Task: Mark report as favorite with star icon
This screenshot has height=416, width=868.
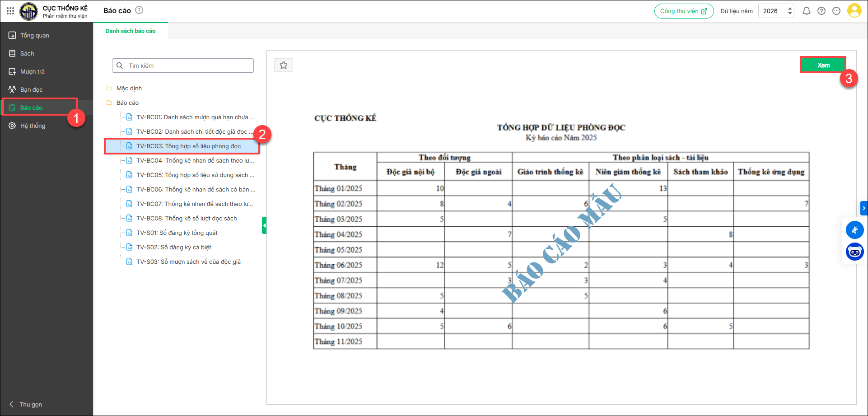Action: (284, 65)
